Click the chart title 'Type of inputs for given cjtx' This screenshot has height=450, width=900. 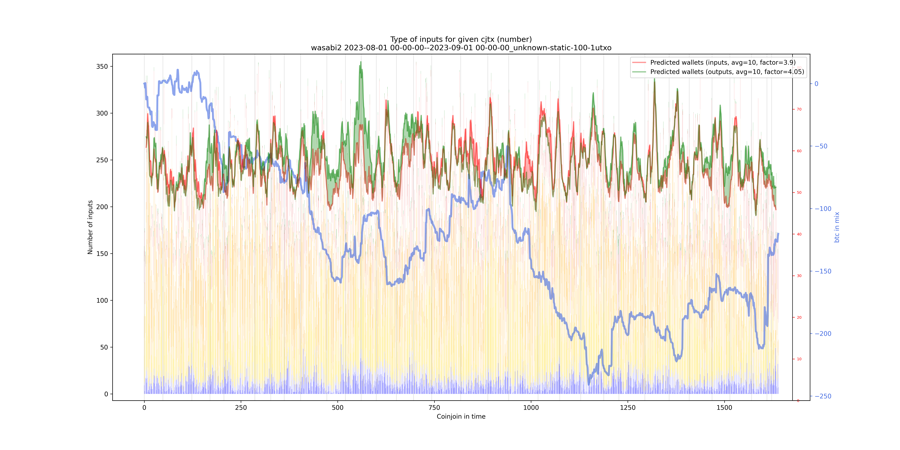pyautogui.click(x=461, y=39)
